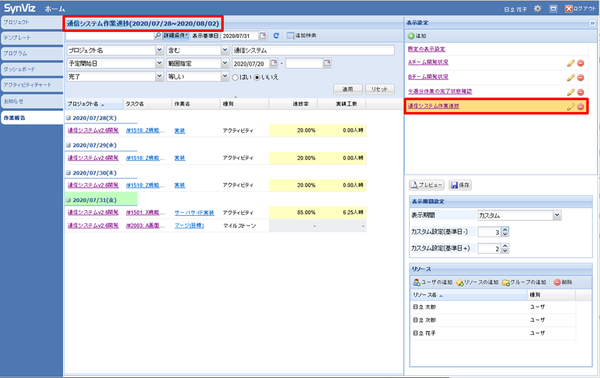
Task: Open the 範囲指定 condition dropdown
Action: [x=225, y=63]
